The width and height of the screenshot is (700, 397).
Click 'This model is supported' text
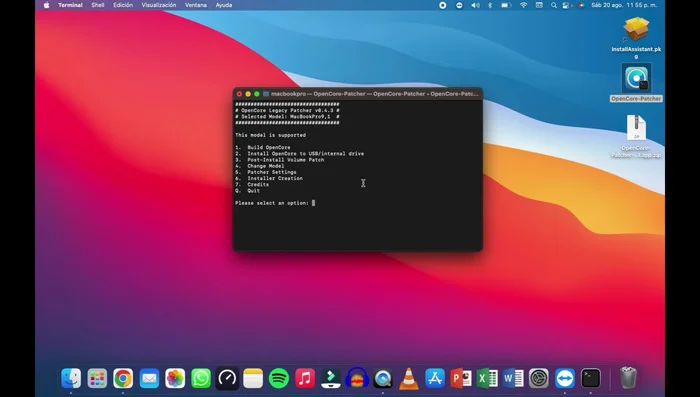point(271,135)
